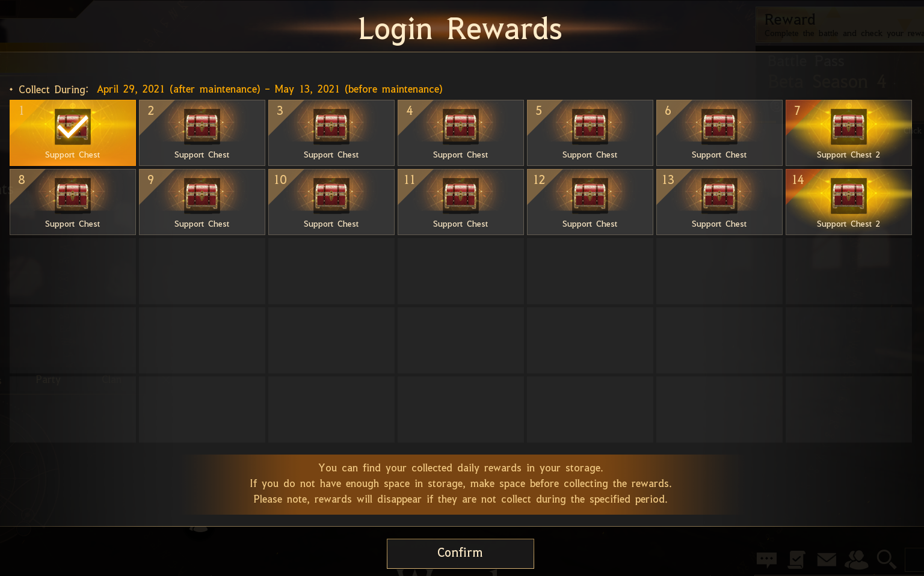924x576 pixels.
Task: Click the magnifying glass search icon
Action: [886, 560]
